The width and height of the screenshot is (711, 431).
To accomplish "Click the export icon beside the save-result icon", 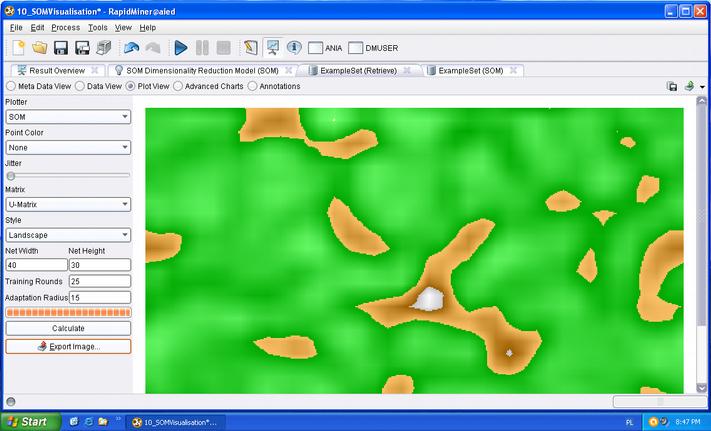I will click(x=689, y=86).
